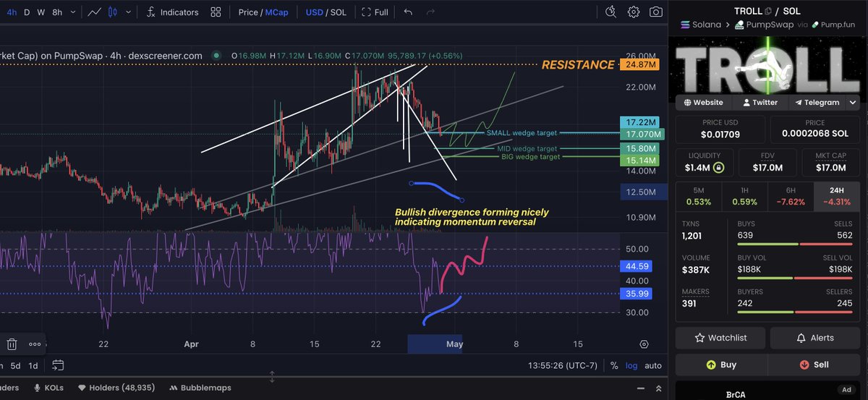This screenshot has width=868, height=400.
Task: Click the Solana chain link
Action: tap(702, 25)
